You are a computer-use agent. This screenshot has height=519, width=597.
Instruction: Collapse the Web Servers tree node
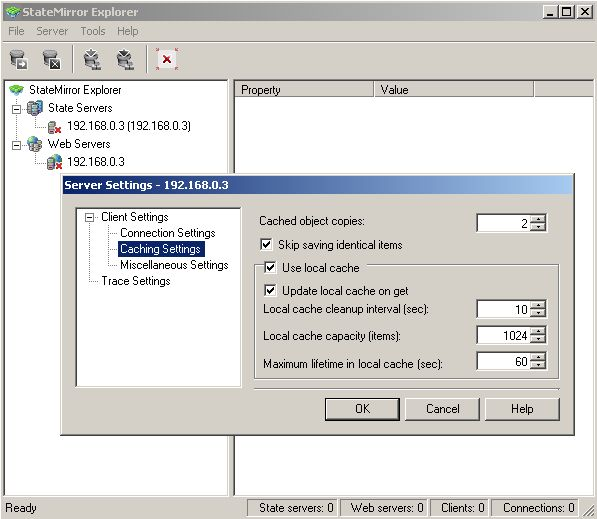point(16,145)
